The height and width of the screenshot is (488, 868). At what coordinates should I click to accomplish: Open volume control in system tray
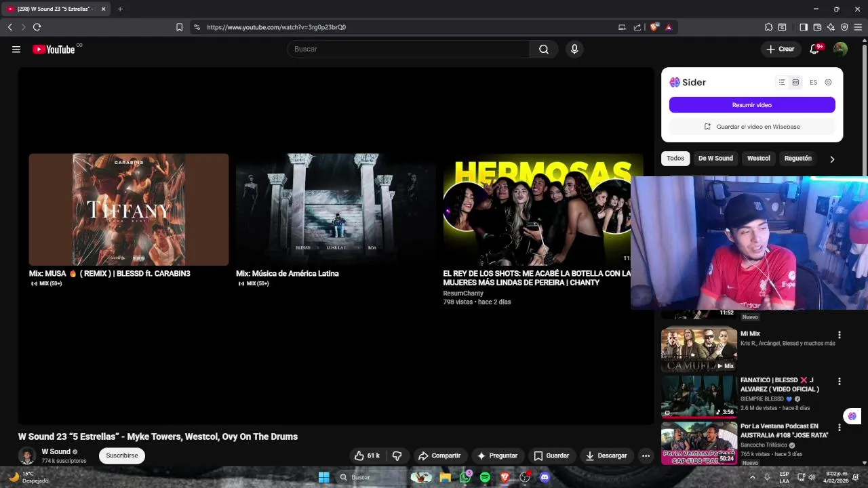pos(812,477)
